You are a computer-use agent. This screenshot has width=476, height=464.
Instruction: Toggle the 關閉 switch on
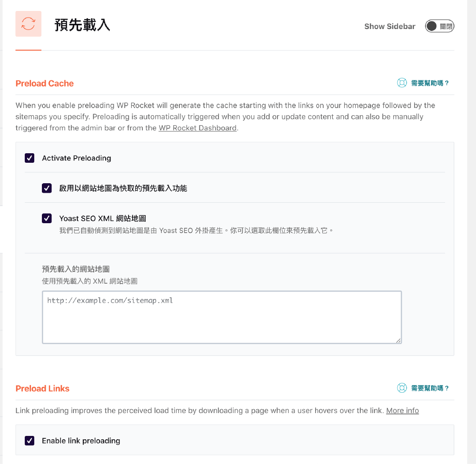tap(439, 26)
